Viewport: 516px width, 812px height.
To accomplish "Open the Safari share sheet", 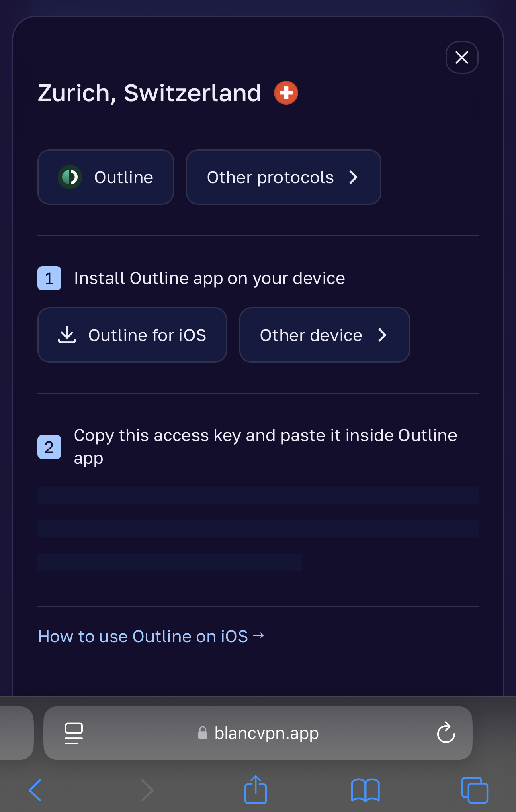I will 256,790.
